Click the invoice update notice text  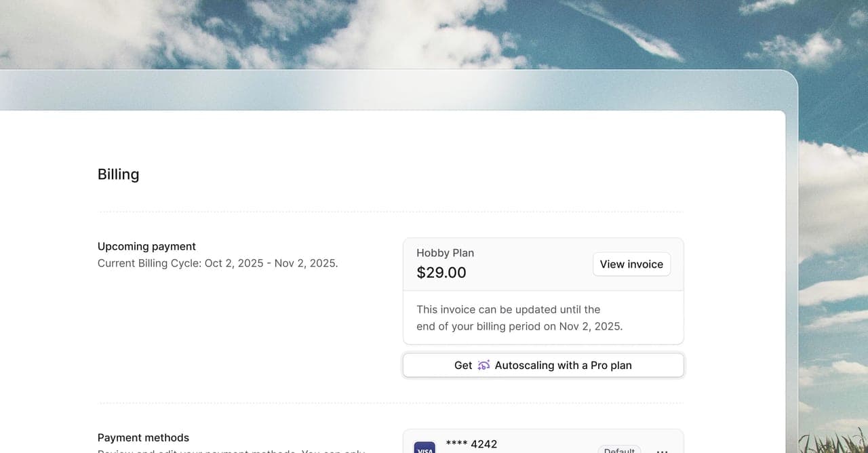(519, 317)
